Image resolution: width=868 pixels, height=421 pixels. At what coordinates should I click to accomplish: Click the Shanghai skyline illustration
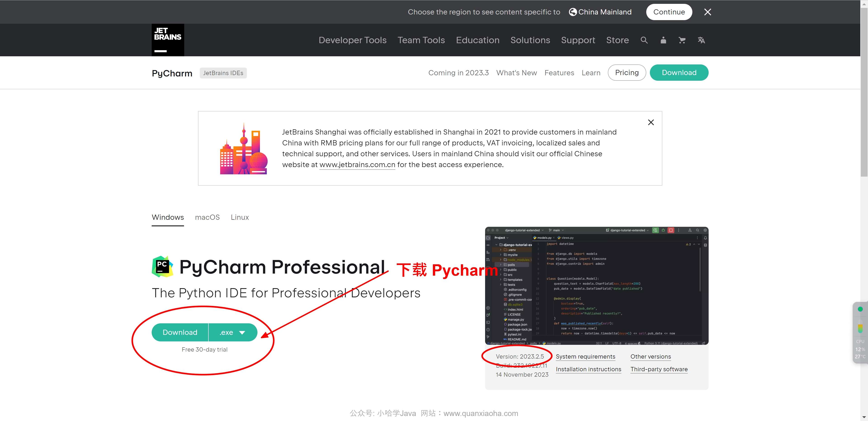coord(244,149)
